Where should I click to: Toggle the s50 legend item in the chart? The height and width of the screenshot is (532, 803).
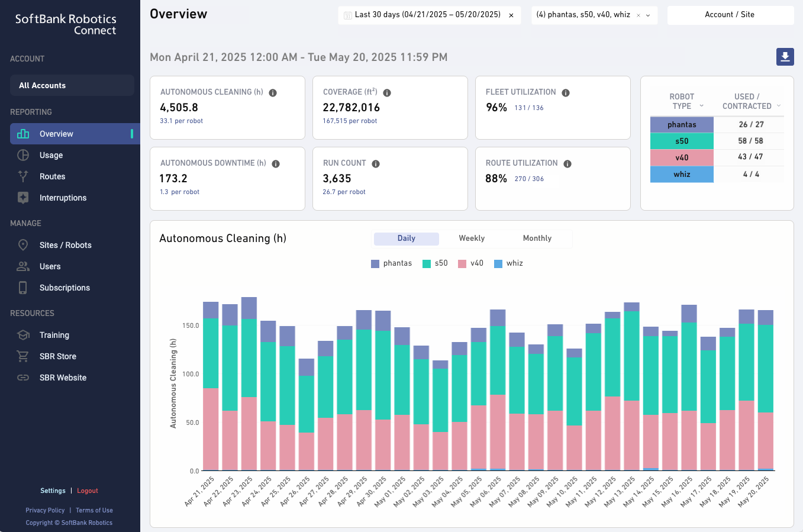point(436,263)
